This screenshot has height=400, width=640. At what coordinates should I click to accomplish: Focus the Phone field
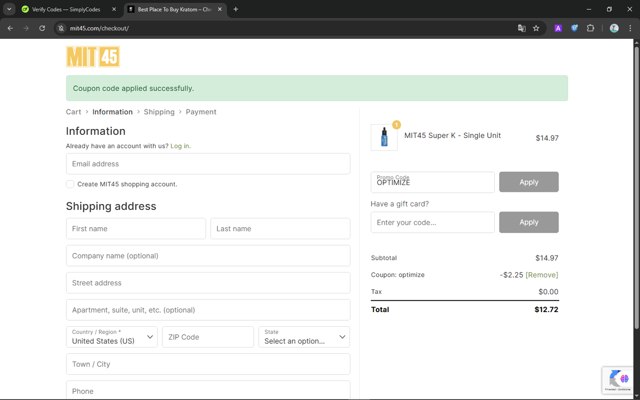pos(208,390)
